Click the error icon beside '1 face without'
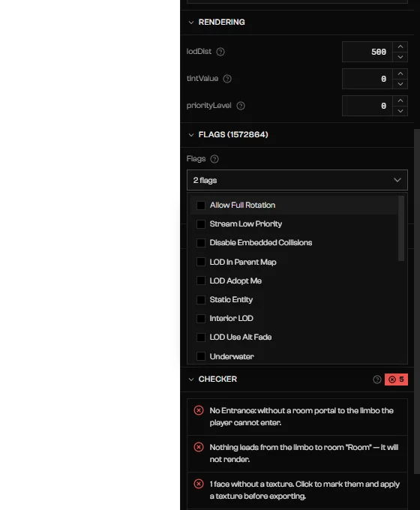420x510 pixels. click(199, 484)
